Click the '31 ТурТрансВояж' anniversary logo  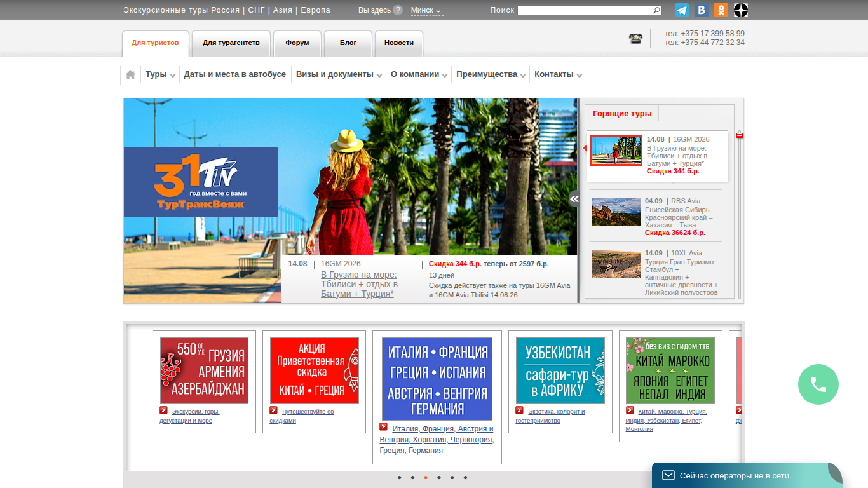[201, 182]
